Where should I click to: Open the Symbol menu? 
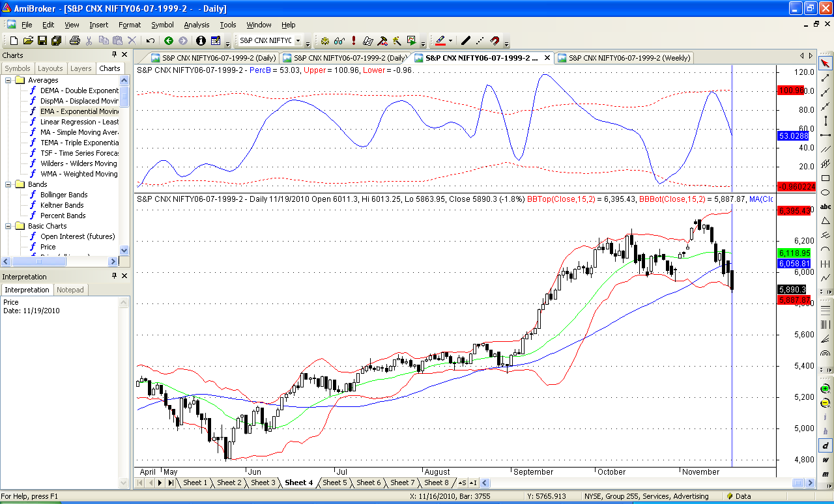[x=162, y=25]
